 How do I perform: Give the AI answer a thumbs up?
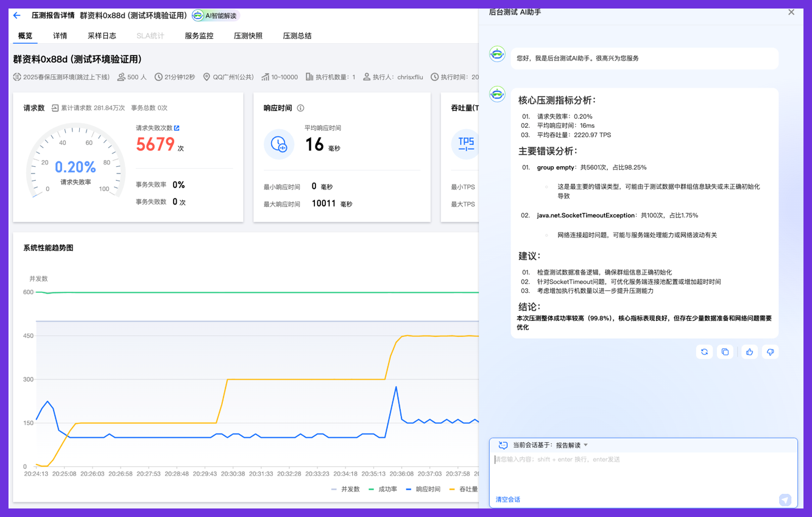pyautogui.click(x=750, y=352)
